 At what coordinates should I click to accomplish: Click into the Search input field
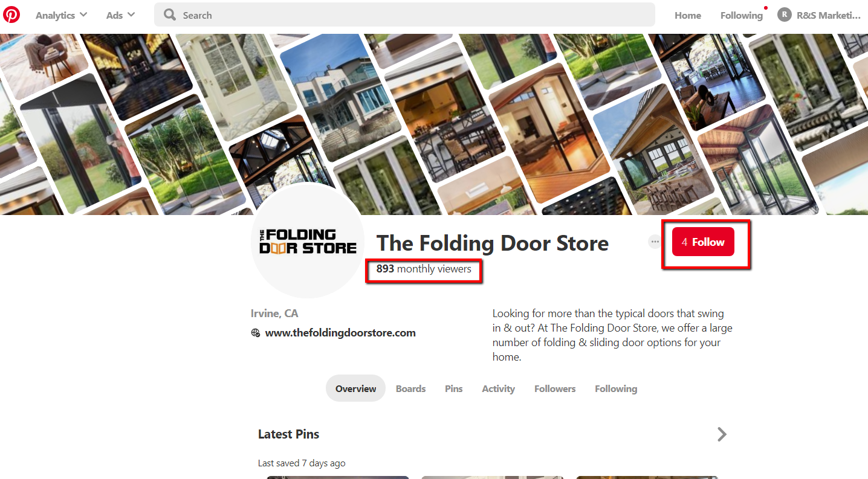click(404, 14)
